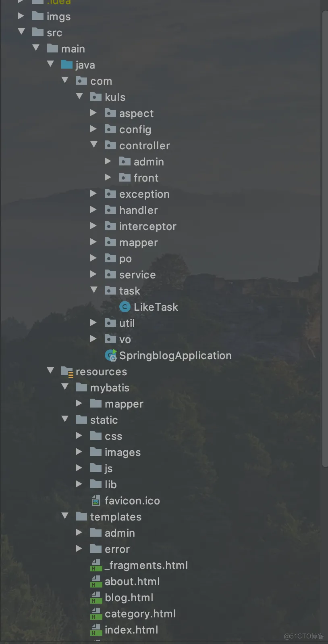Select the interceptor package
328x644 pixels.
click(x=147, y=226)
